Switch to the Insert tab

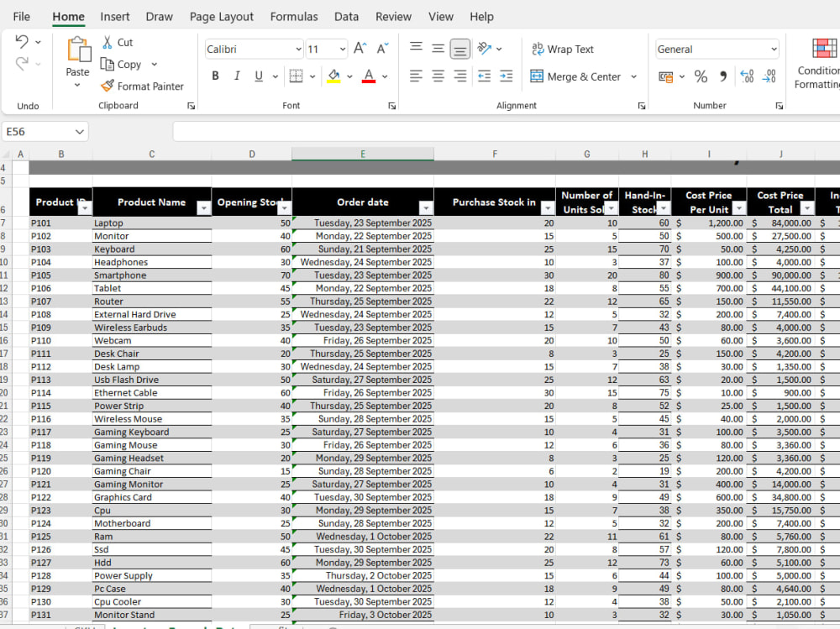(114, 17)
